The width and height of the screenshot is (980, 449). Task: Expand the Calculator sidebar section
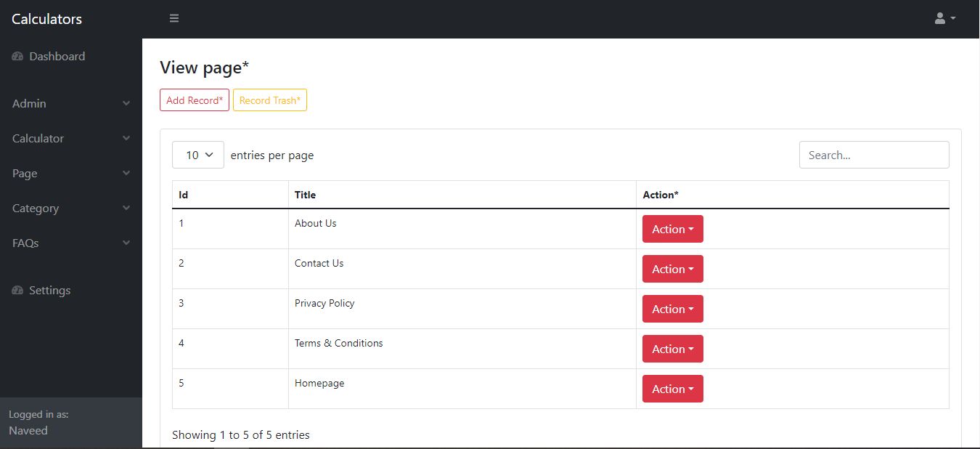pyautogui.click(x=71, y=139)
